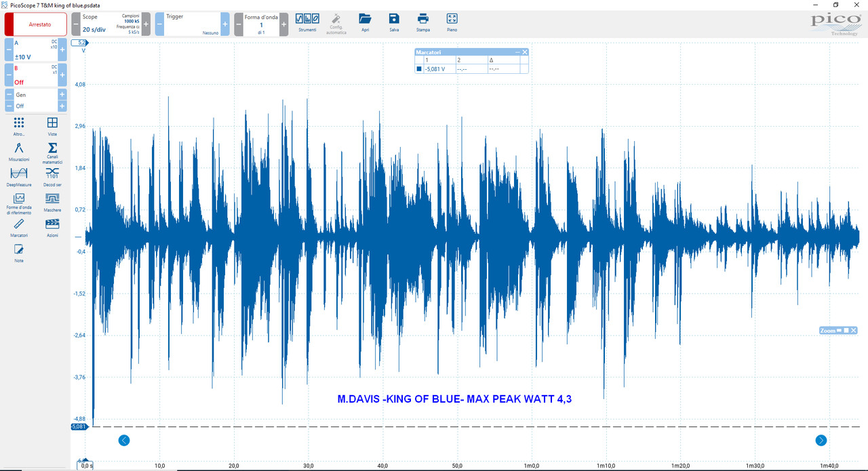Image resolution: width=868 pixels, height=471 pixels.
Task: Decrease Scope timebase with minus
Action: pyautogui.click(x=76, y=24)
